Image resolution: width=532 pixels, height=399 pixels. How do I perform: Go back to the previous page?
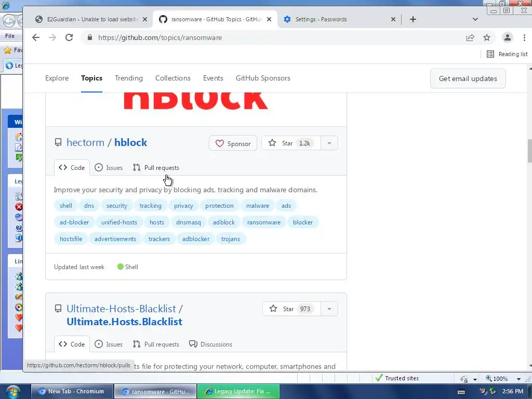click(x=36, y=37)
